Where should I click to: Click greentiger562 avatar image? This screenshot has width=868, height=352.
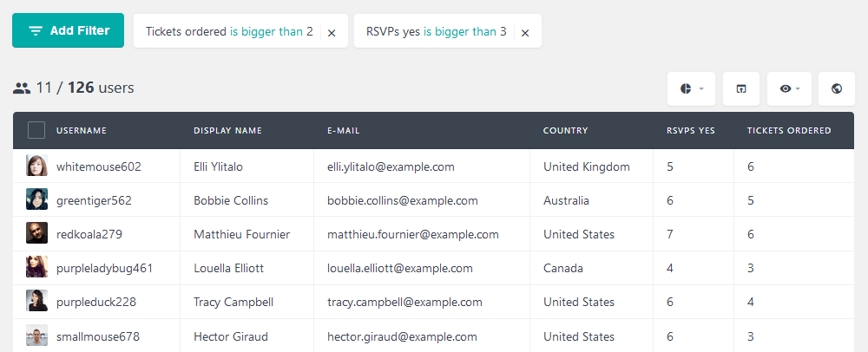click(x=36, y=199)
